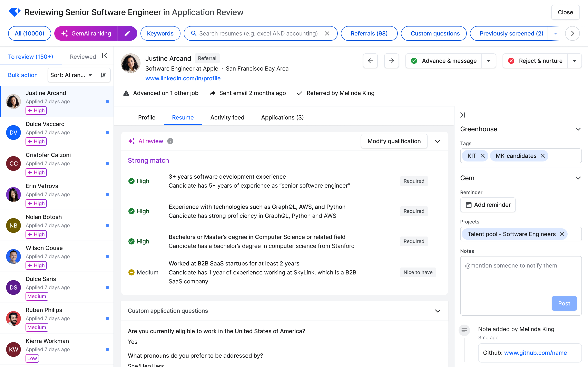Screen dimensions: 588x367
Task: Click the Modify qualification button
Action: 394,141
